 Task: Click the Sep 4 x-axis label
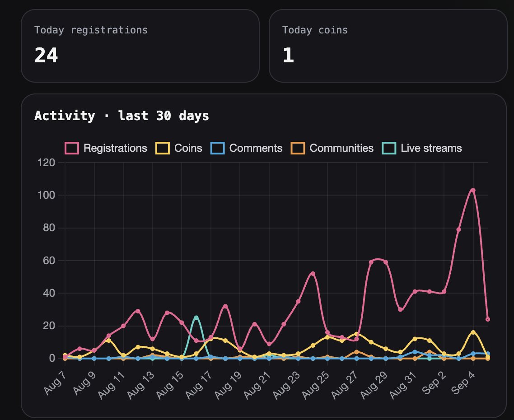[x=463, y=383]
